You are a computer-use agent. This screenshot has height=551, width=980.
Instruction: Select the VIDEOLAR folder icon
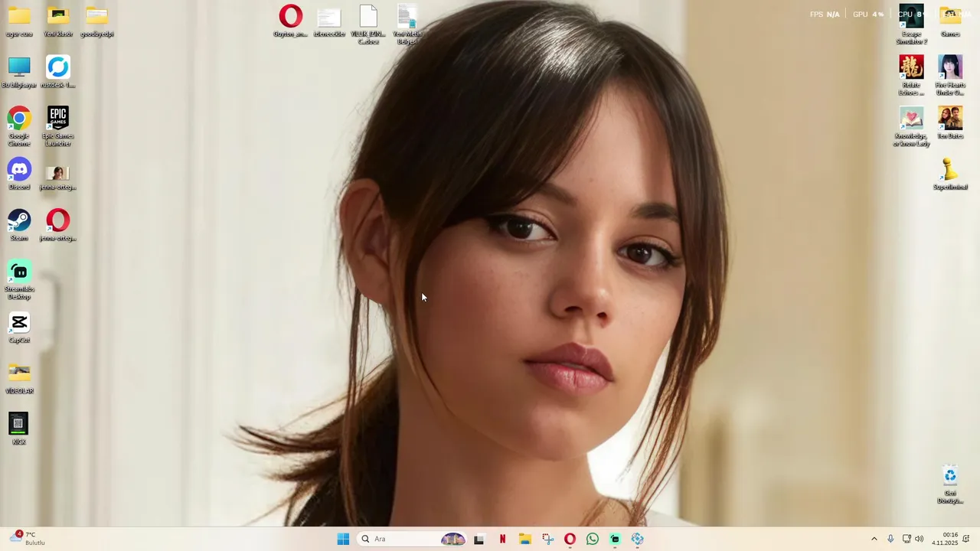tap(19, 378)
